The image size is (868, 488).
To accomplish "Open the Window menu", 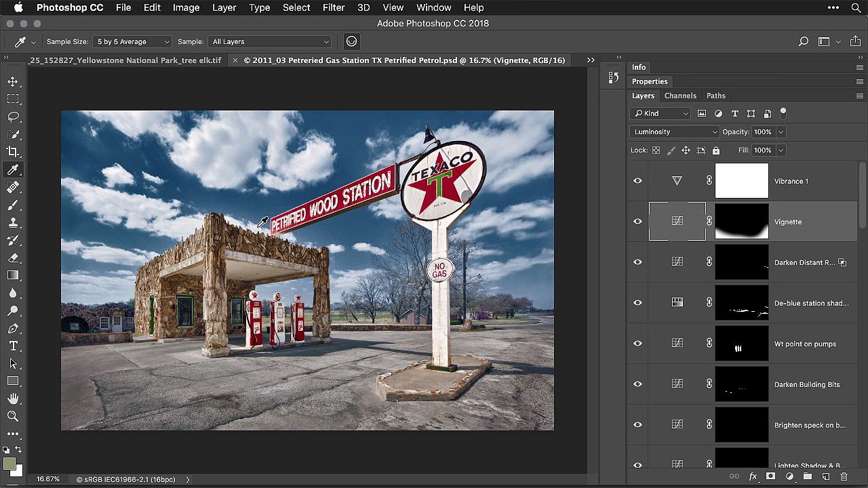I will [x=433, y=7].
